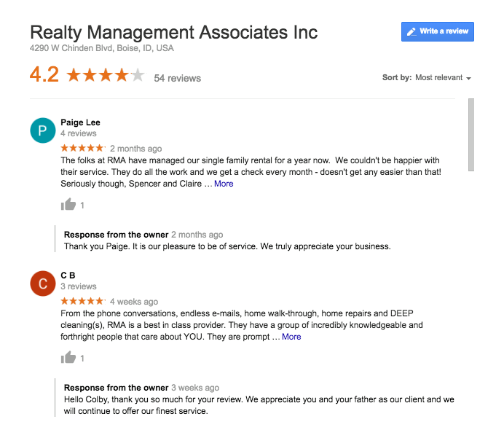
Task: Click the Realty Management Associates Inc title
Action: pyautogui.click(x=174, y=33)
